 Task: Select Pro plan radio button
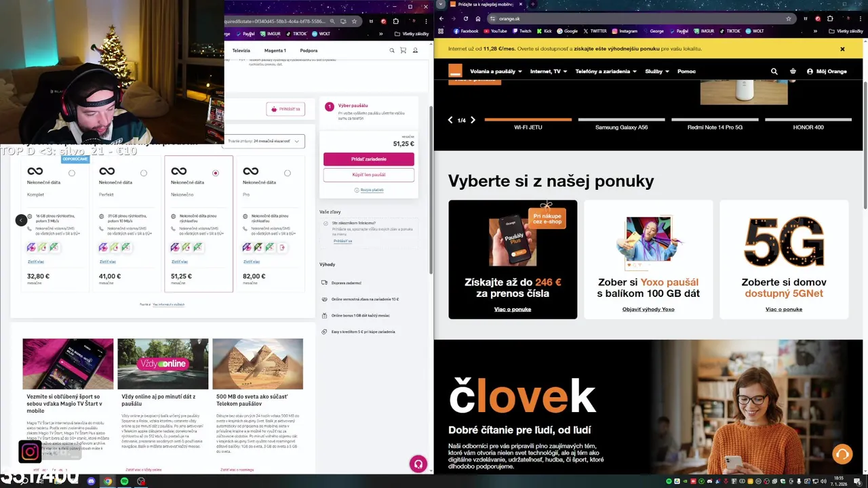tap(288, 173)
